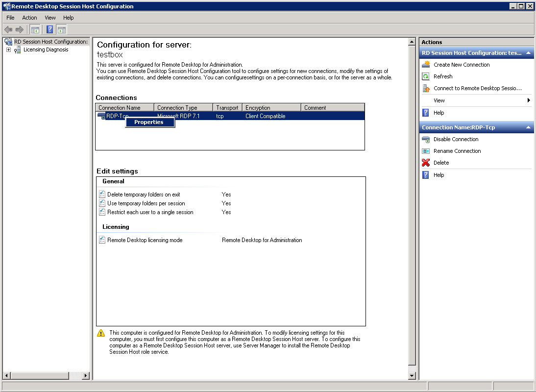Sort by Connection Type column header
The image size is (536, 392).
point(184,108)
